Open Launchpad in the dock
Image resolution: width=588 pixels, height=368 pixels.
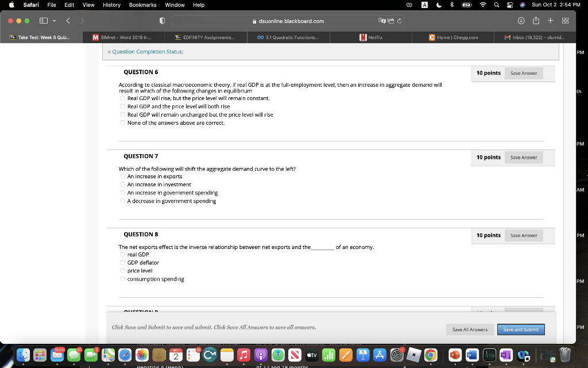tap(40, 354)
